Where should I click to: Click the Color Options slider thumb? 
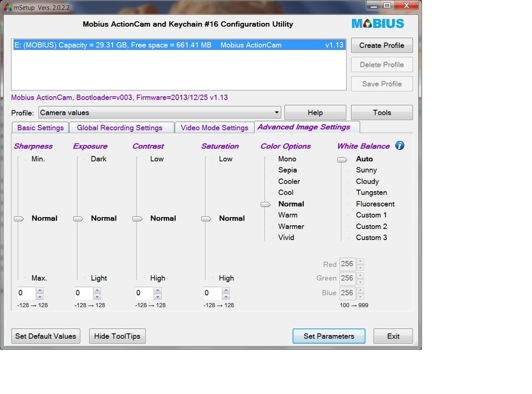coord(265,204)
